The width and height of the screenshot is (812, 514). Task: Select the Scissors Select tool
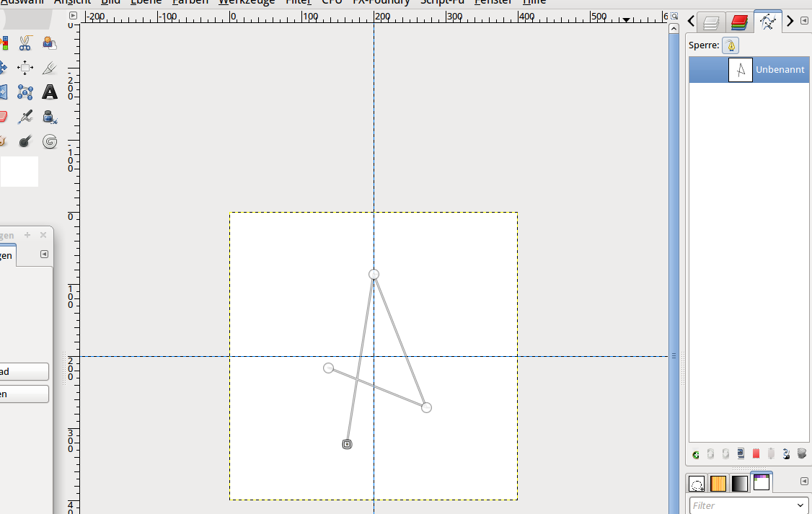pos(25,43)
